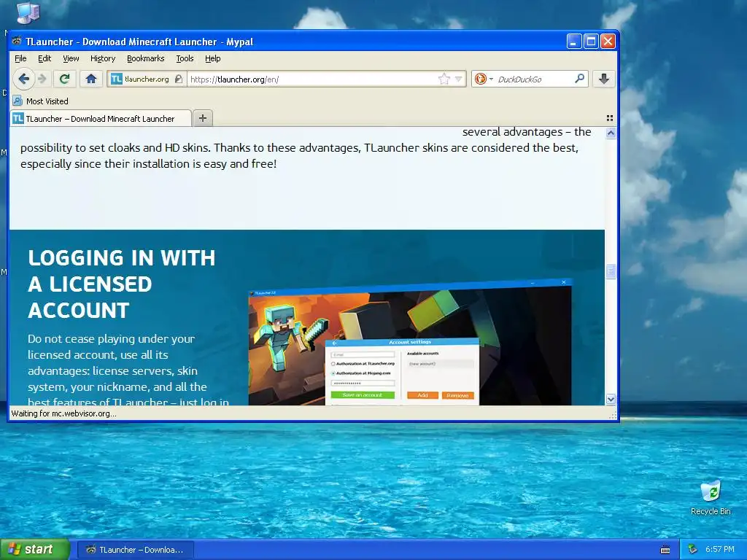The height and width of the screenshot is (560, 747).
Task: Click the vertical scrollbar thumb
Action: [611, 271]
